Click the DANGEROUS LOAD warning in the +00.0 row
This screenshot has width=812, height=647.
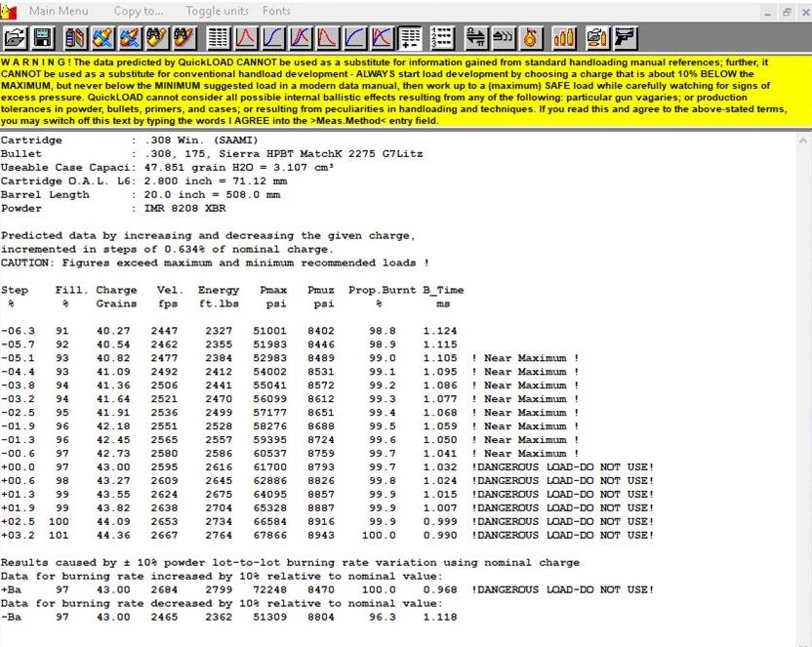pyautogui.click(x=563, y=466)
